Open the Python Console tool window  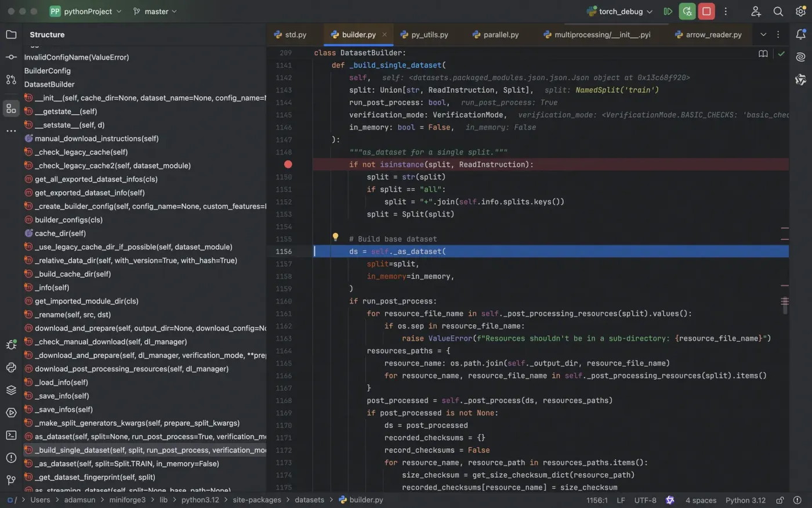[x=11, y=368]
